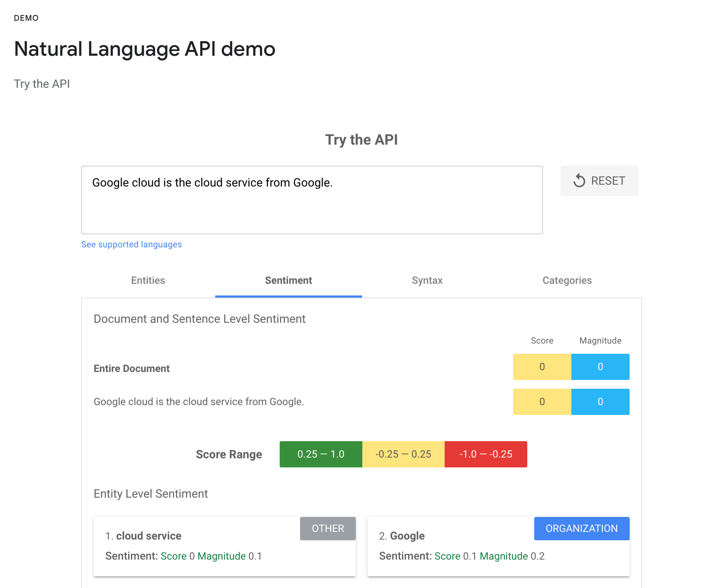
Task: Click the blue ORGANIZATION entity badge
Action: (x=582, y=529)
